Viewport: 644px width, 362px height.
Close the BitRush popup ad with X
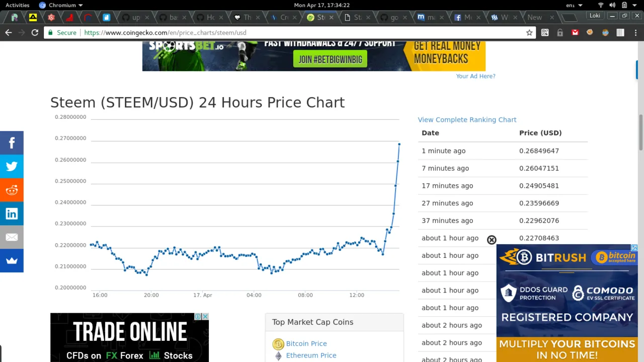point(492,240)
